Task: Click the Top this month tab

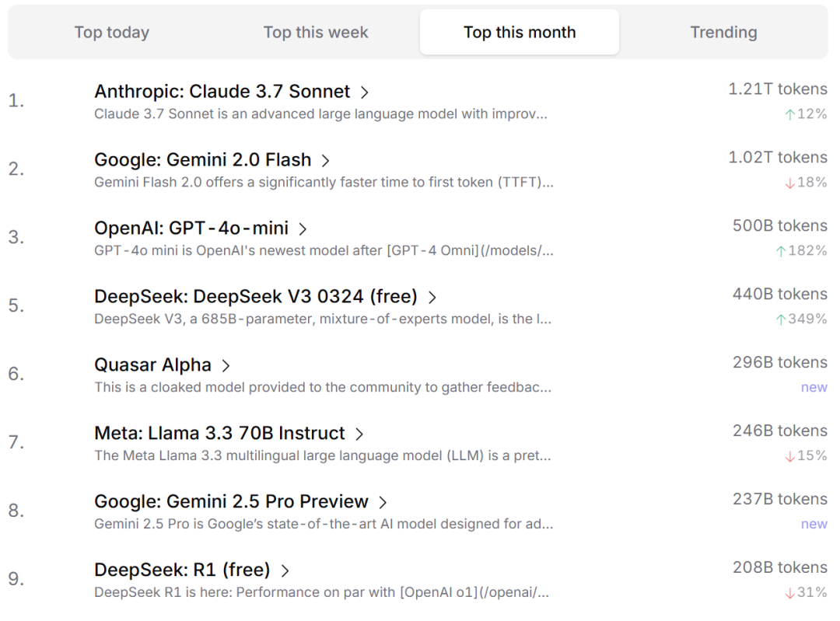Action: (520, 33)
